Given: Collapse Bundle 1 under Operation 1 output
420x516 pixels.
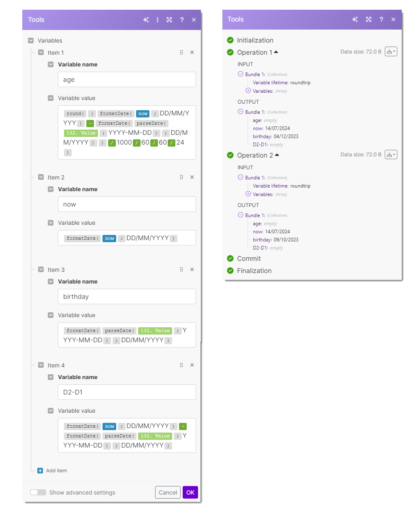Looking at the screenshot, I should tap(241, 112).
